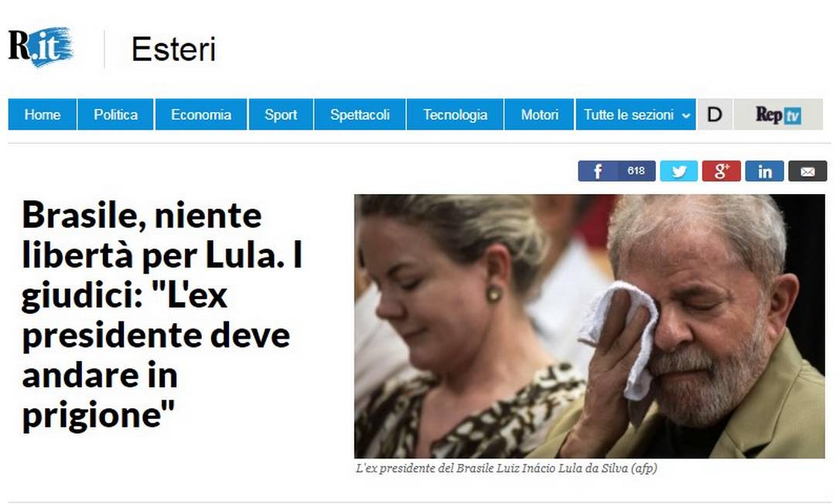Share article on LinkedIn
Screen dimensions: 840x504
764,171
